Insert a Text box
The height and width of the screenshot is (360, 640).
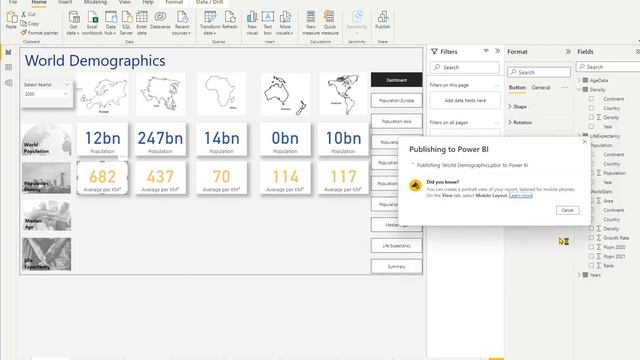coord(268,23)
